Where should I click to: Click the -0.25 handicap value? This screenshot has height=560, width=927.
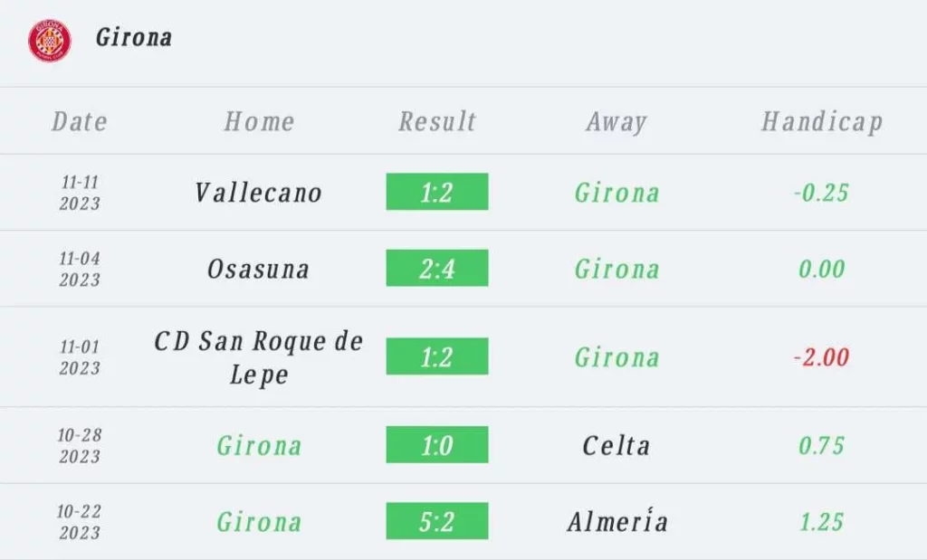click(x=821, y=193)
